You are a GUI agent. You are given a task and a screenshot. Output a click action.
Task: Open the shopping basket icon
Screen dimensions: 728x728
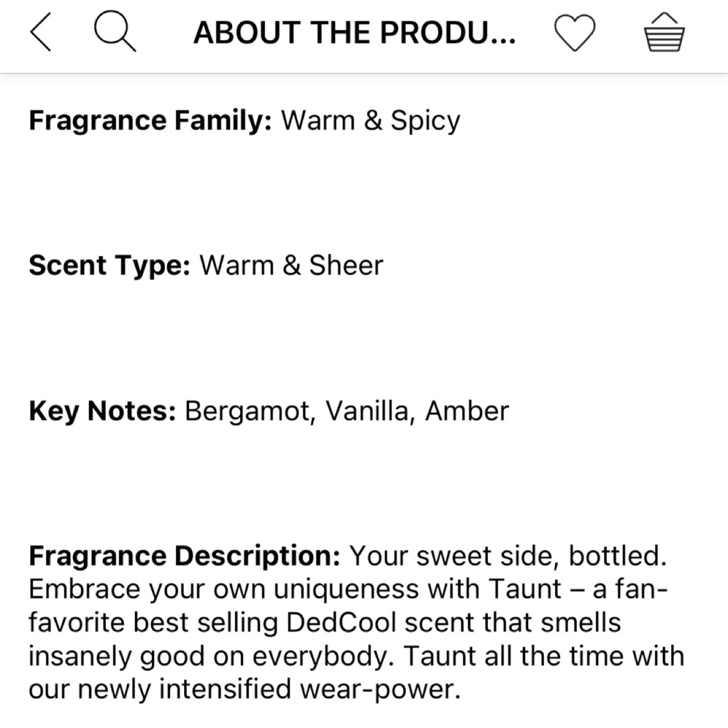point(664,32)
